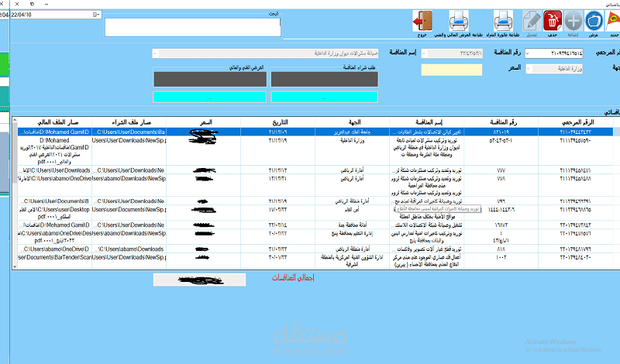Image resolution: width=620 pixels, height=364 pixels.
Task: Click the عرض (view) TV icon
Action: pos(594,21)
